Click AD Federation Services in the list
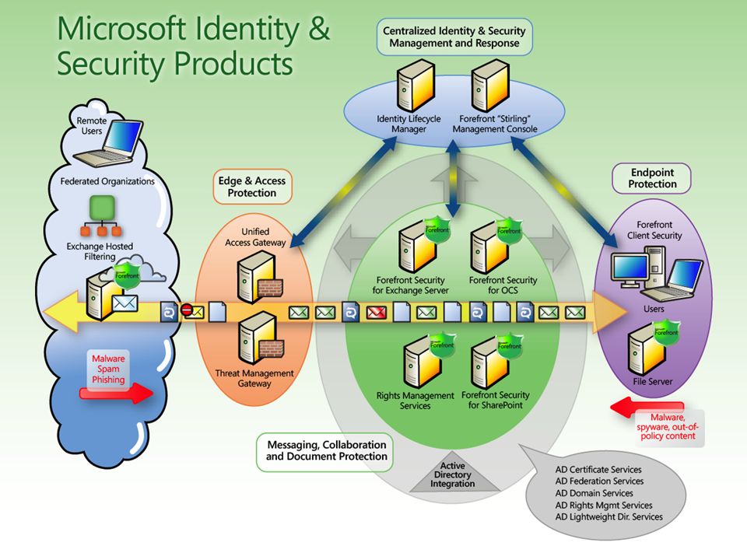The height and width of the screenshot is (560, 747). pos(599,481)
